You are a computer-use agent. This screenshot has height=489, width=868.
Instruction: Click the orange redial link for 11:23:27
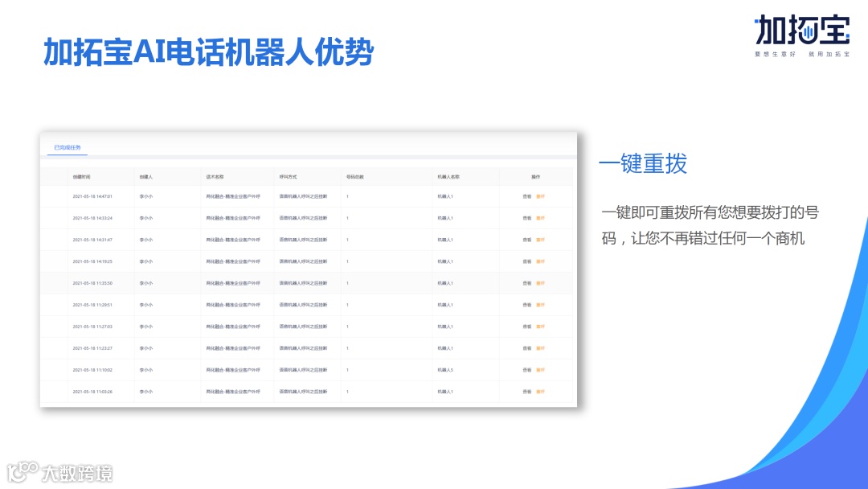pos(540,348)
